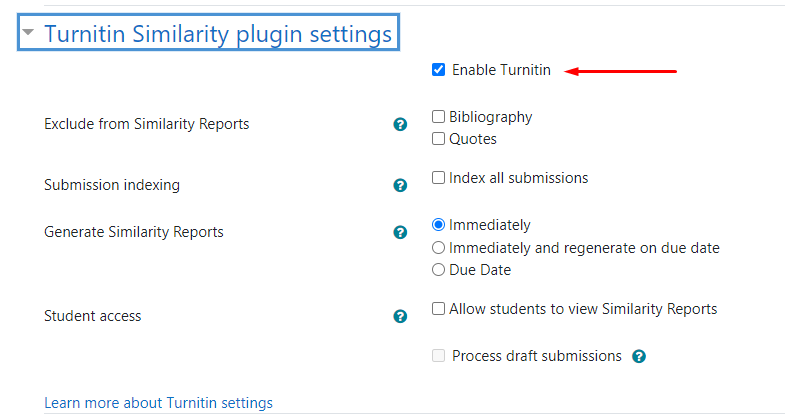Open Learn more about Turnitin settings link
Image resolution: width=785 pixels, height=414 pixels.
(158, 403)
